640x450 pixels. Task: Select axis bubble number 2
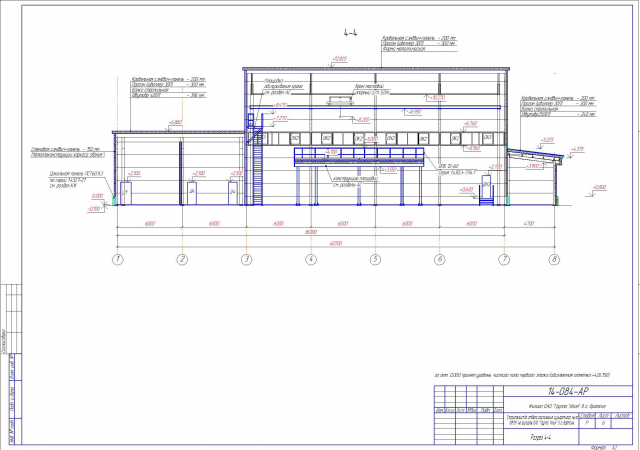(x=182, y=259)
